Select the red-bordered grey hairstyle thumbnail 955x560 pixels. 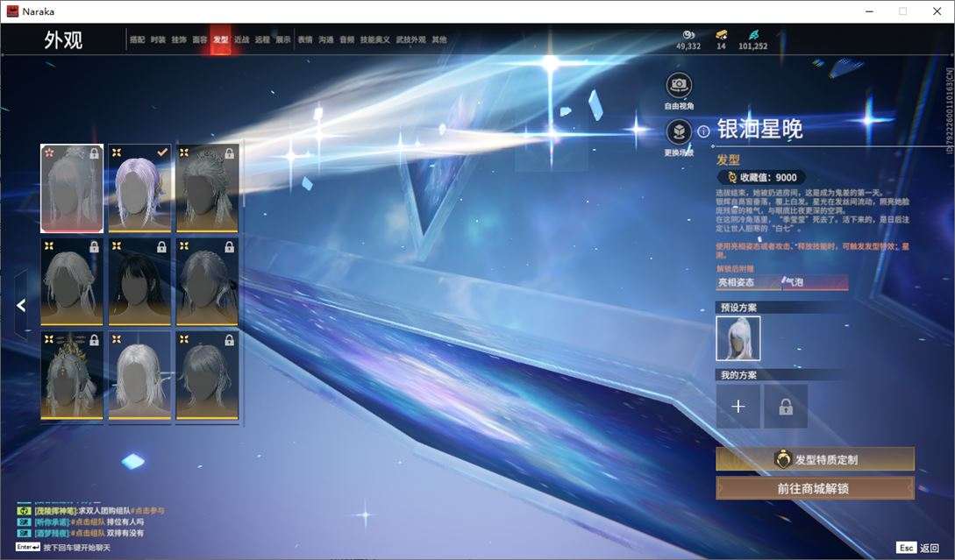point(72,188)
